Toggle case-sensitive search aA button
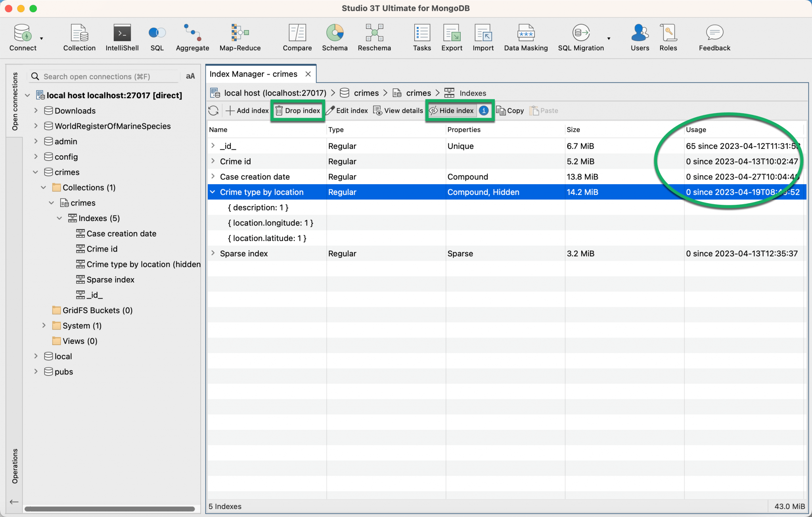Screen dimensions: 812x517 tap(190, 76)
